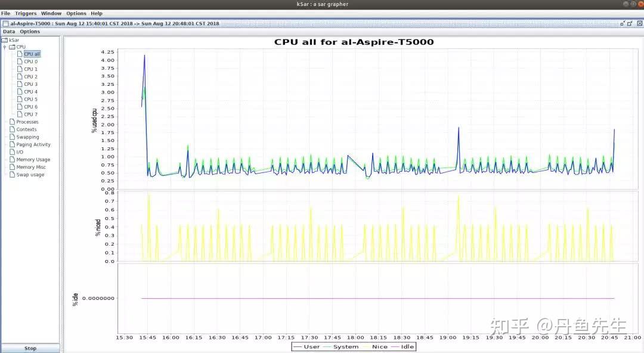Click the document icon beside I/O

point(13,152)
